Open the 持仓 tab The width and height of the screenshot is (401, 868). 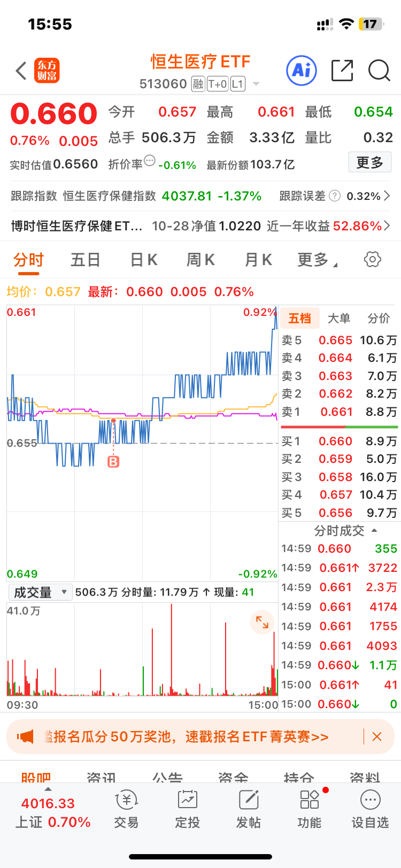(x=299, y=777)
